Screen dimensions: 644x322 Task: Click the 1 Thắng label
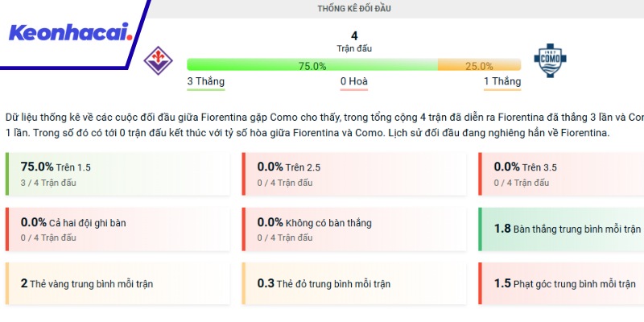click(502, 81)
